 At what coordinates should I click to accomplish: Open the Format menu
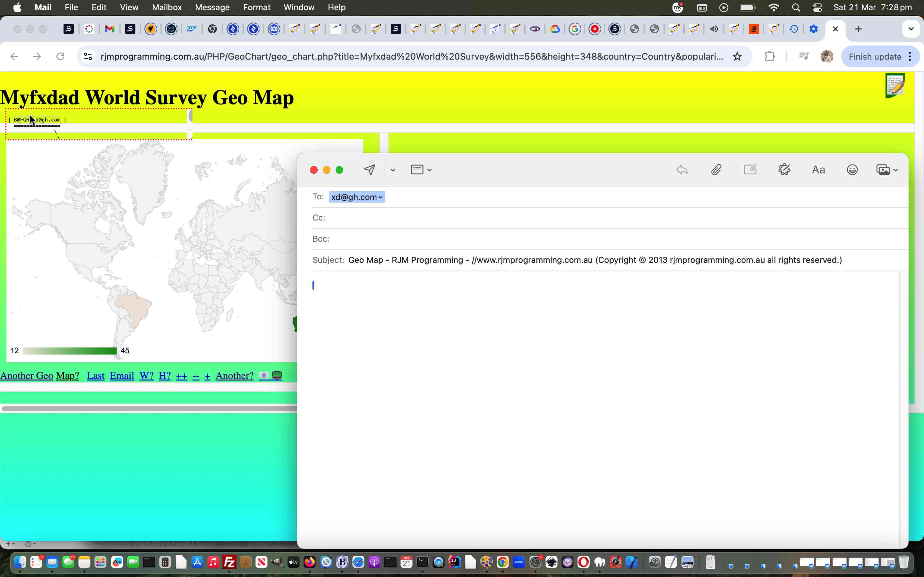click(x=257, y=7)
